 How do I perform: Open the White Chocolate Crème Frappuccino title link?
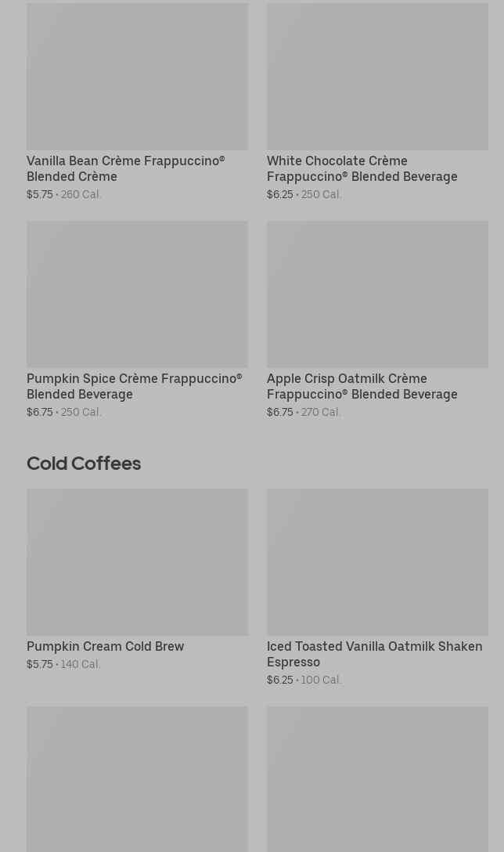tap(362, 168)
